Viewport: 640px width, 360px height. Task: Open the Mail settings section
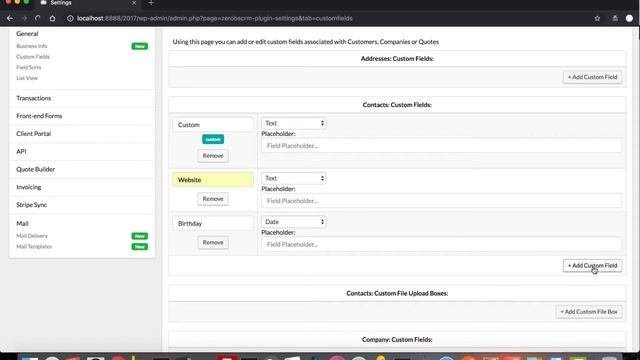point(22,224)
